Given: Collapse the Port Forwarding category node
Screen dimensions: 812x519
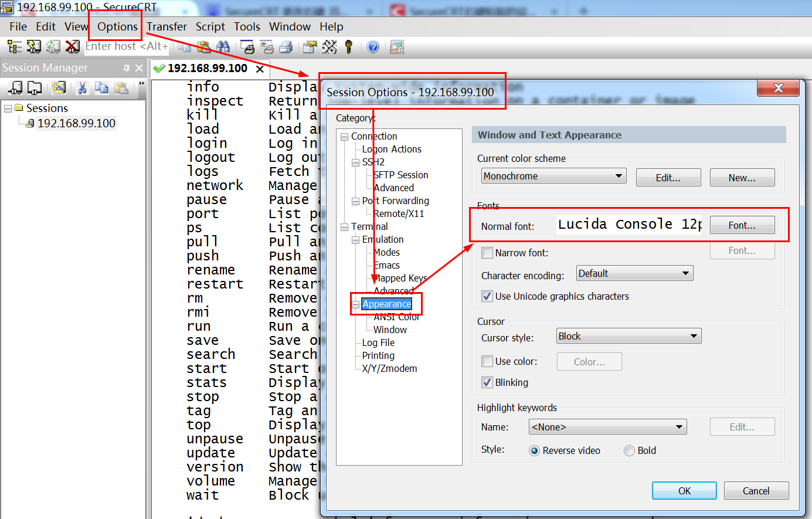Looking at the screenshot, I should tap(355, 201).
